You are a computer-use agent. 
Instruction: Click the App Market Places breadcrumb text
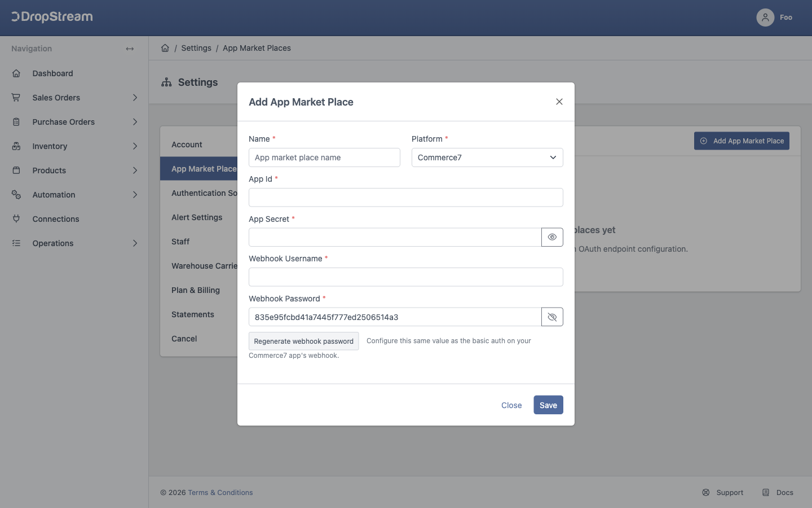pos(257,48)
